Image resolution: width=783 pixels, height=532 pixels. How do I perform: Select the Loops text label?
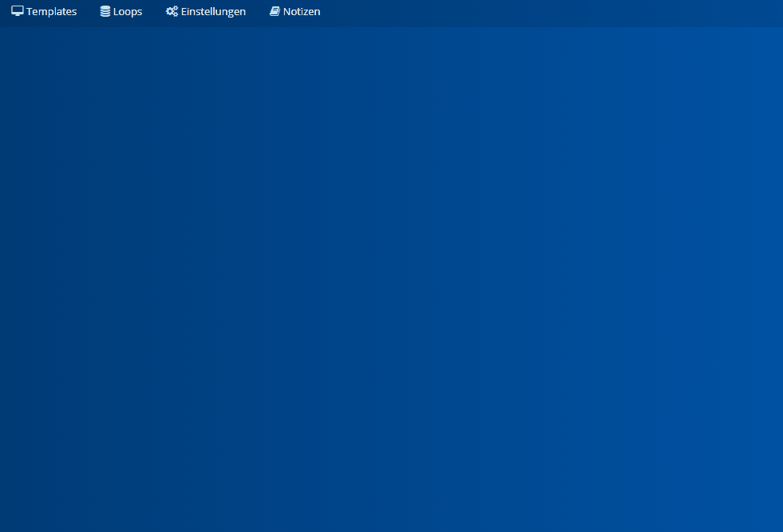click(x=128, y=12)
